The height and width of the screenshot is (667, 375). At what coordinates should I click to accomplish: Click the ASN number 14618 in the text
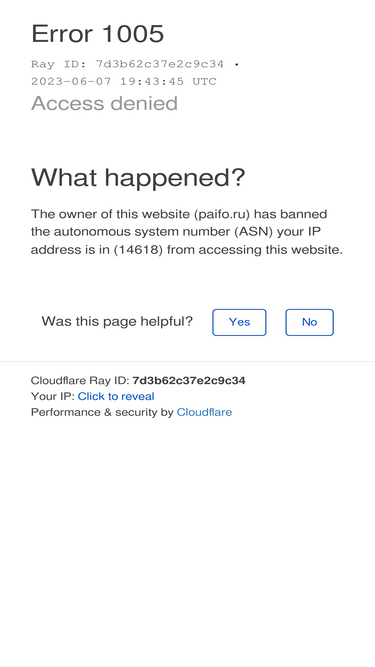pyautogui.click(x=138, y=249)
